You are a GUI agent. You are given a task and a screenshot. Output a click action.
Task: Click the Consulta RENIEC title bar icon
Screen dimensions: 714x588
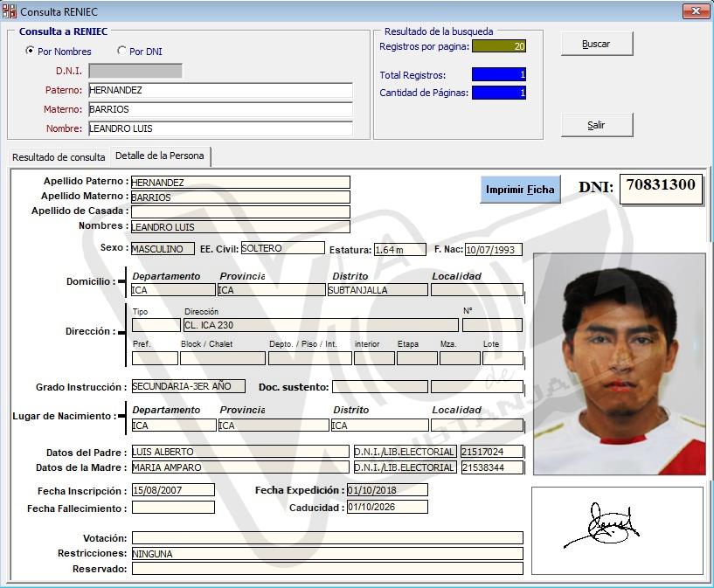[10, 11]
